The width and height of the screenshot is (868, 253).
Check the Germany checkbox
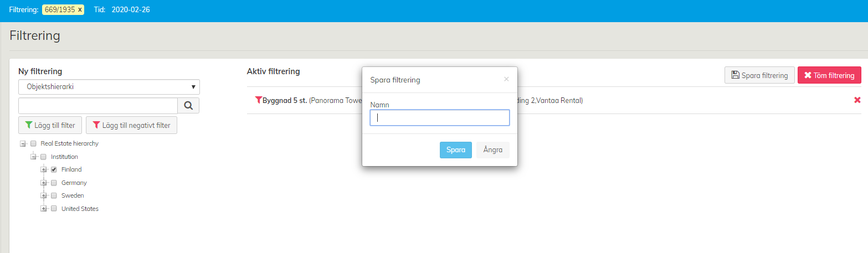click(54, 183)
